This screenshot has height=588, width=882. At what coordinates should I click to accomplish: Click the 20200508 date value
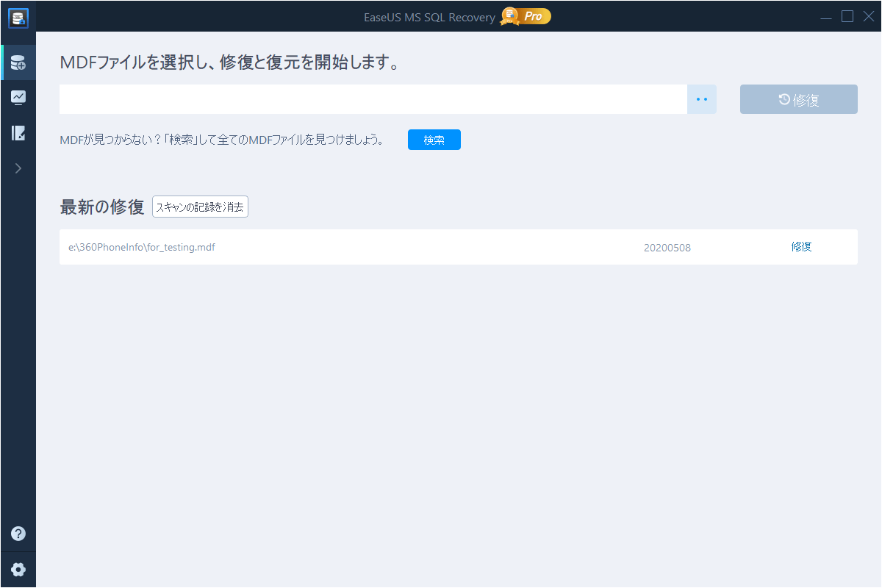[x=667, y=248]
